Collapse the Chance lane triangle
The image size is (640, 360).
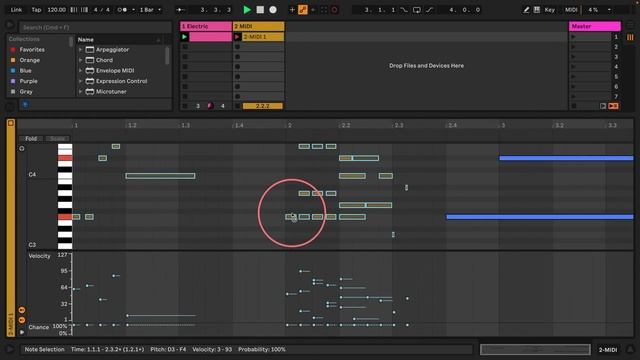click(22, 332)
